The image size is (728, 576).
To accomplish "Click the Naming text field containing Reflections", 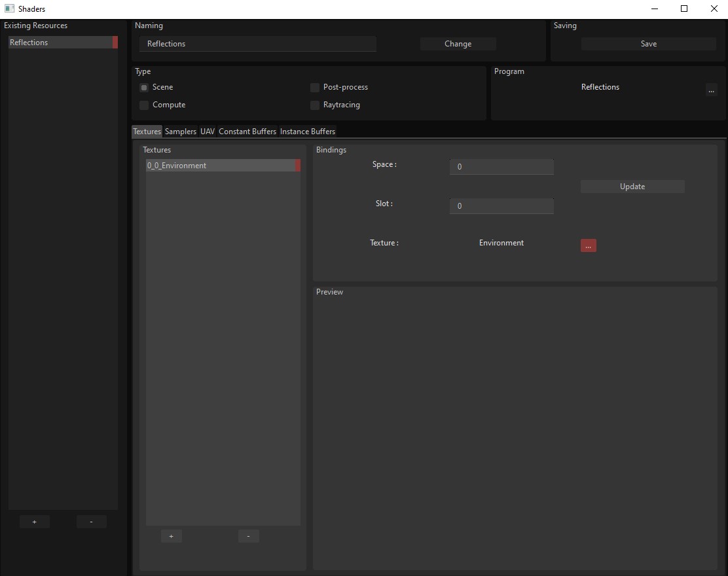I will [x=258, y=44].
